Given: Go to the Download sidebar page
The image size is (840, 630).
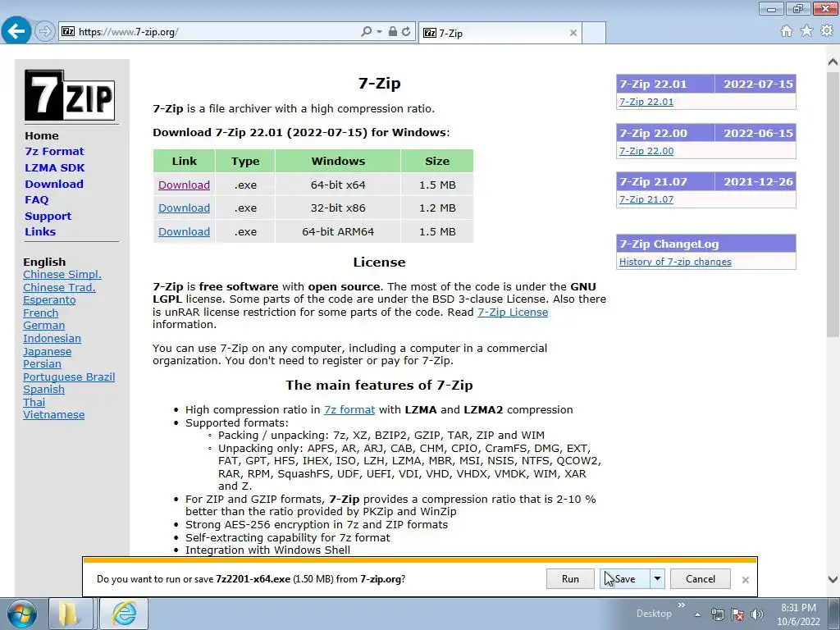Looking at the screenshot, I should point(54,184).
